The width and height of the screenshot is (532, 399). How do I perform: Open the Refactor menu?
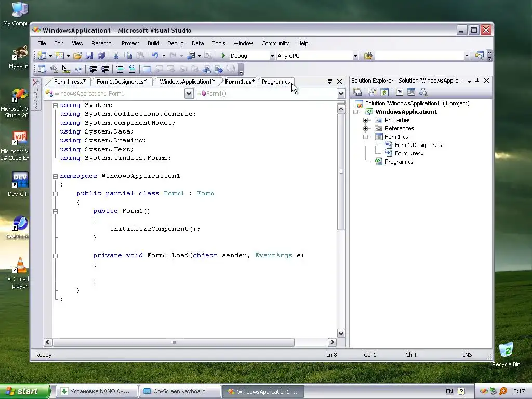click(102, 43)
